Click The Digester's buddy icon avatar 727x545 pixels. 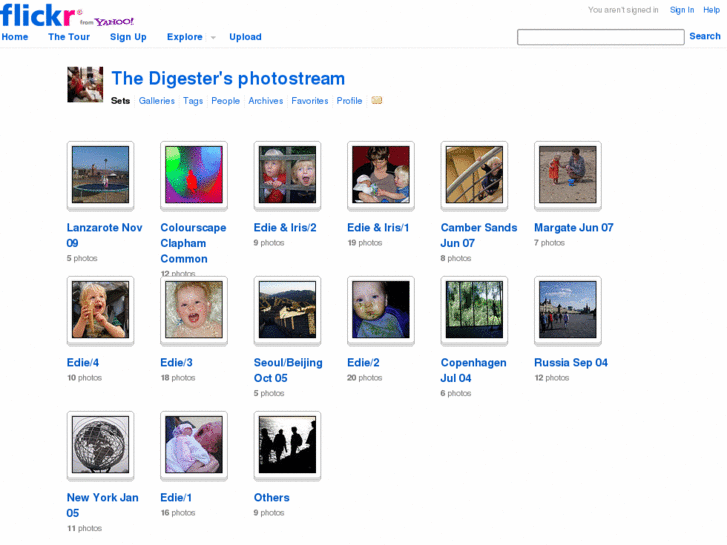(x=85, y=85)
